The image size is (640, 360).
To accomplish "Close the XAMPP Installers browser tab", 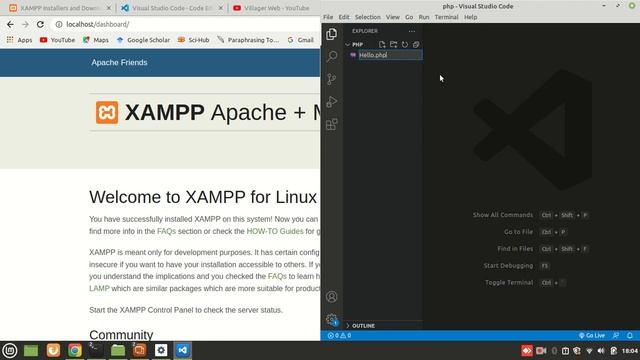I will pos(109,8).
